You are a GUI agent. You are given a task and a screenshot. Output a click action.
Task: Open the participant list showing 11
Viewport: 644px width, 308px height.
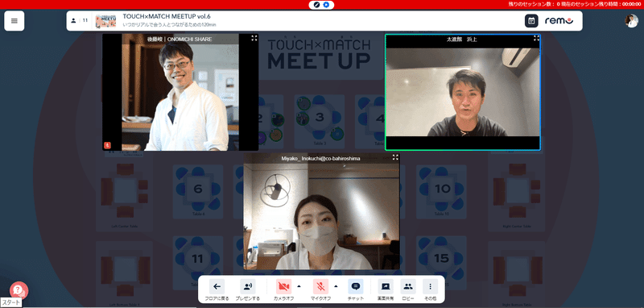(79, 21)
